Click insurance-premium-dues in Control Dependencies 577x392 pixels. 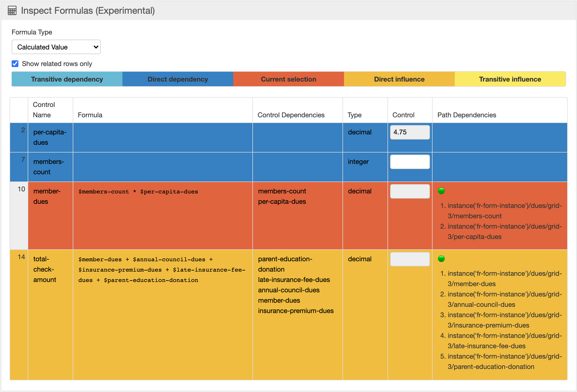[x=296, y=311]
